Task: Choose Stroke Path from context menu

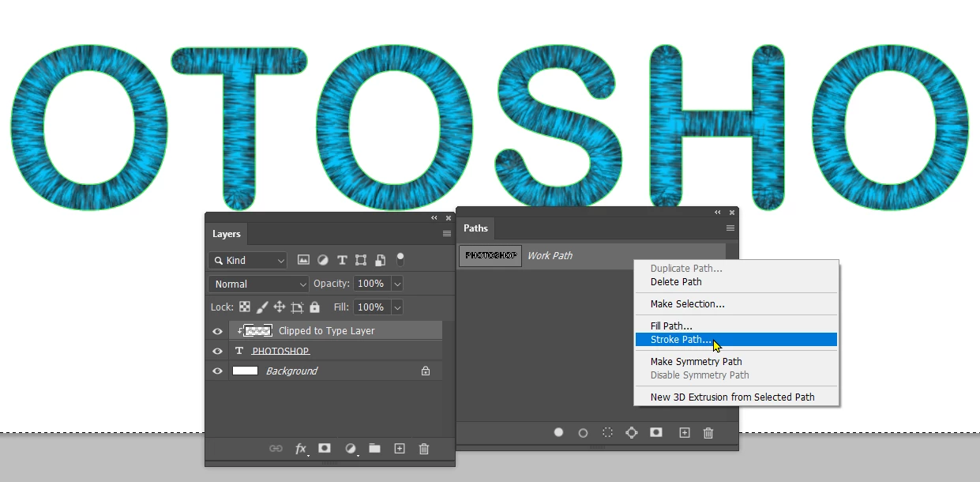Action: (736, 340)
